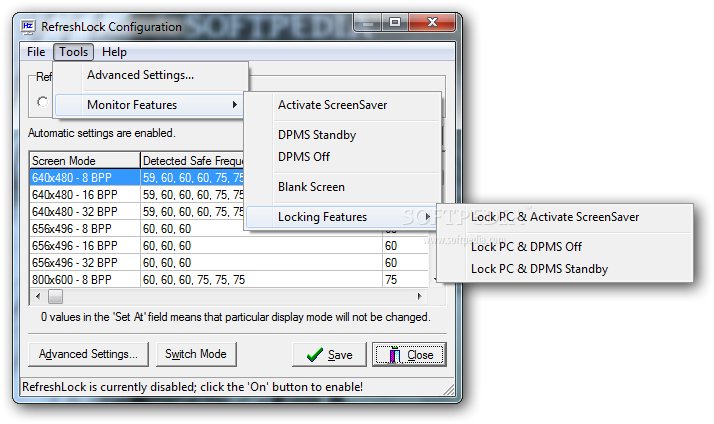Select the partially hidden radio button
714x424 pixels.
(x=43, y=102)
